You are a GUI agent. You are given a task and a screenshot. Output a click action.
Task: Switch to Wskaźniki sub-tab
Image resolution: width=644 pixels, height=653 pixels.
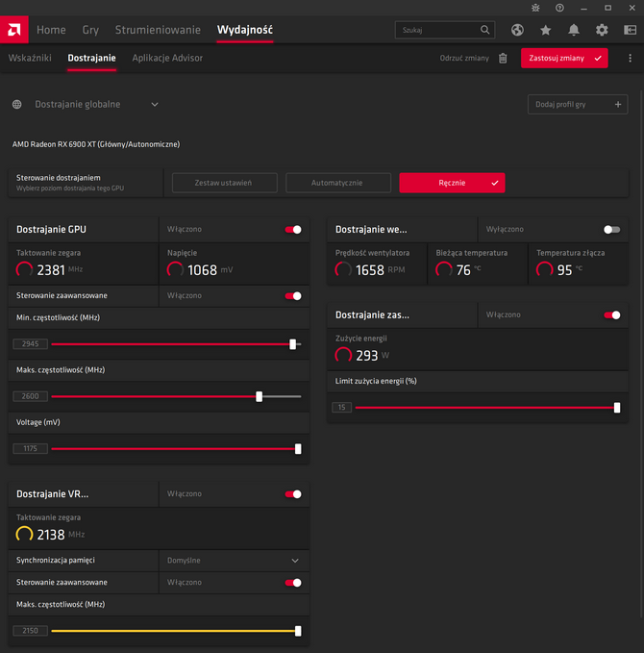[x=30, y=58]
